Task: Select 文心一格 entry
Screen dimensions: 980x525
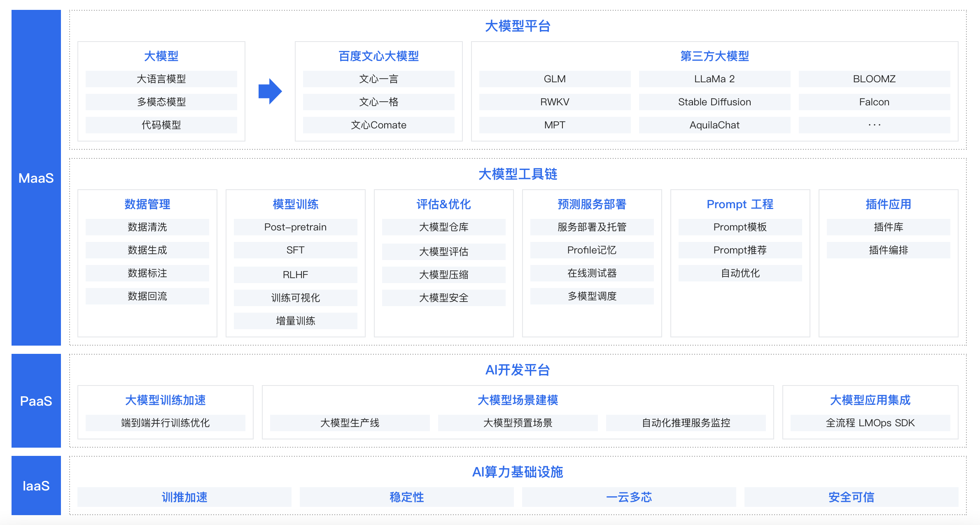Action: tap(379, 102)
